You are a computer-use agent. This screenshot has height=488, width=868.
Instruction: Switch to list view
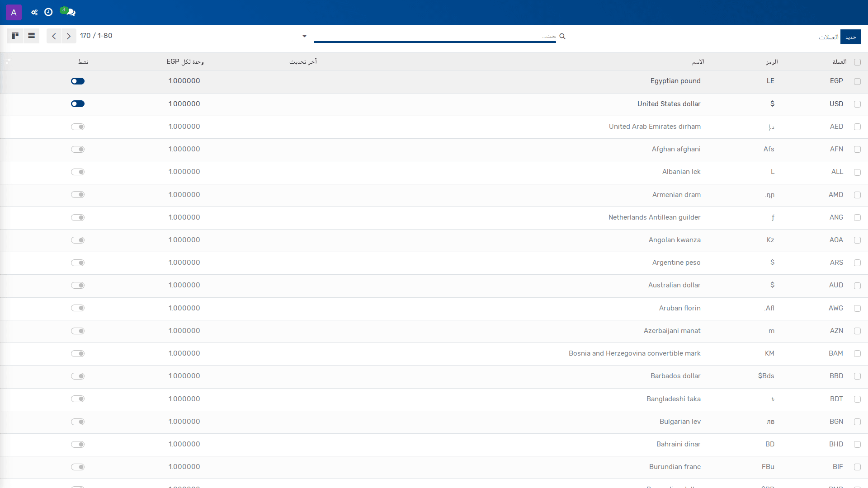31,36
